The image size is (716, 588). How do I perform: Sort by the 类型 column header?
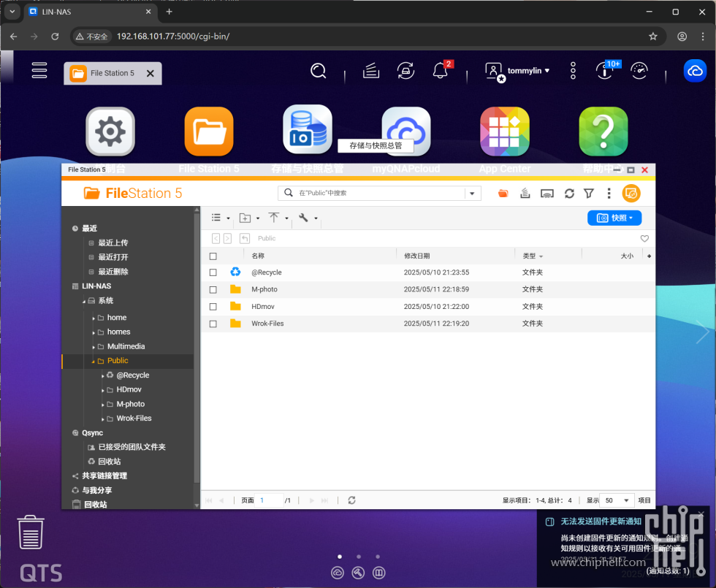pyautogui.click(x=529, y=256)
